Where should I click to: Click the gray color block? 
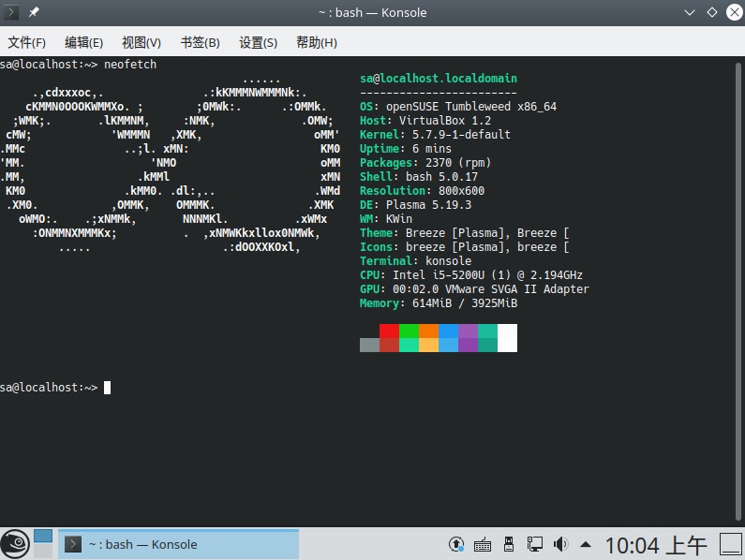coord(369,345)
